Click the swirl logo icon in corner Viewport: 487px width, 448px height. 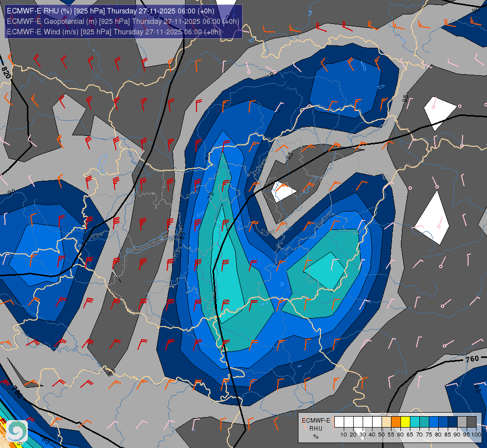pos(17,431)
